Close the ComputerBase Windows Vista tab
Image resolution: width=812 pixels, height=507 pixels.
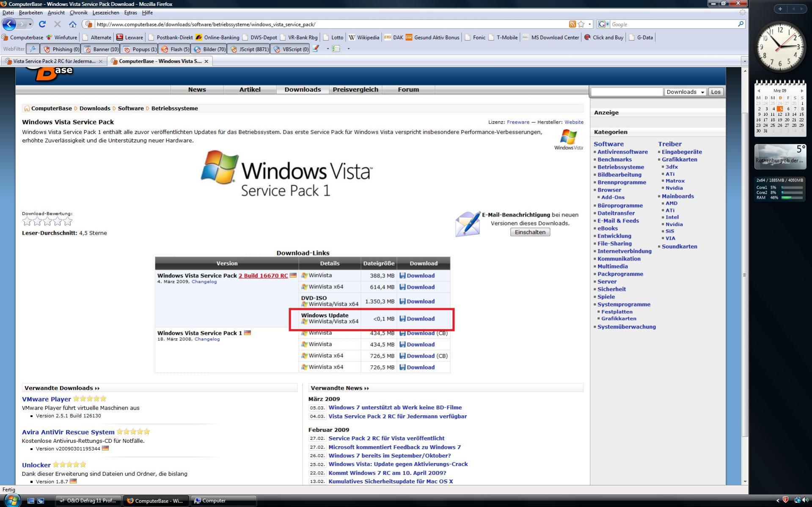[206, 61]
